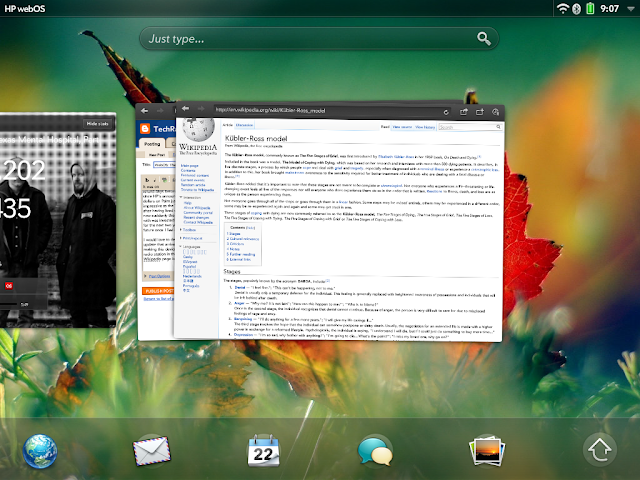The image size is (640, 480).
Task: Open new card icon in Wikipedia browser toolbar
Action: coord(480,112)
